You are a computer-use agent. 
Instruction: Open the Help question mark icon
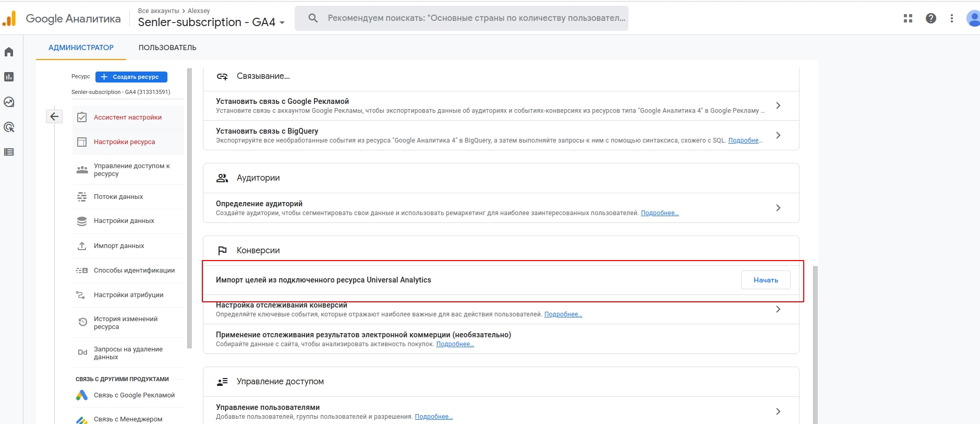click(931, 18)
